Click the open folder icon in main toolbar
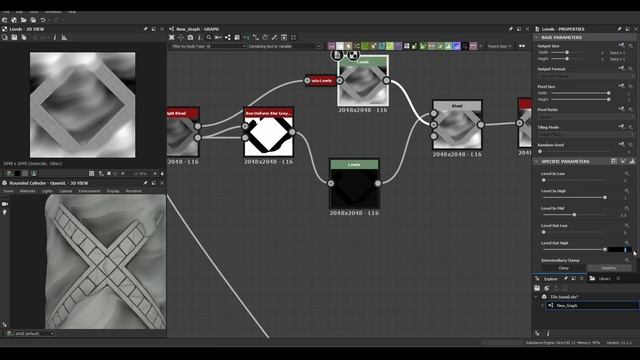 click(24, 20)
